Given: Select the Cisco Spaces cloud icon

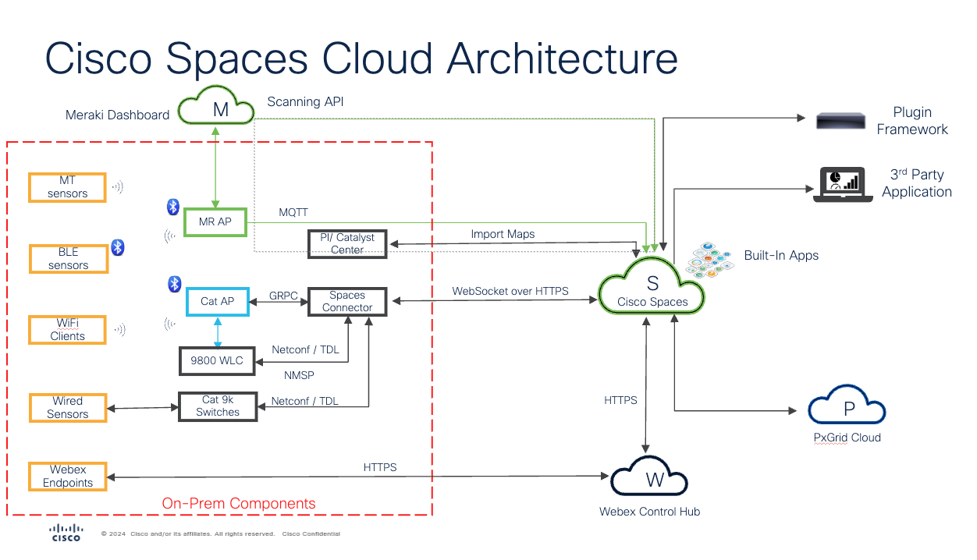Looking at the screenshot, I should pos(652,287).
